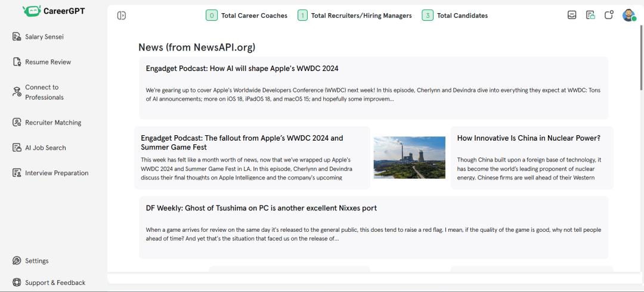Click the Total Career Coaches label

(254, 15)
